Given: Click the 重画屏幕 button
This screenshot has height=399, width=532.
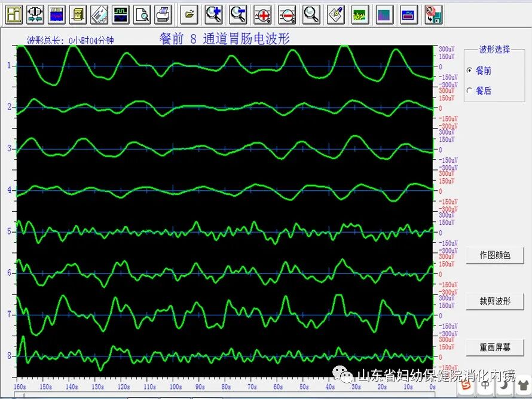Looking at the screenshot, I should tap(495, 348).
